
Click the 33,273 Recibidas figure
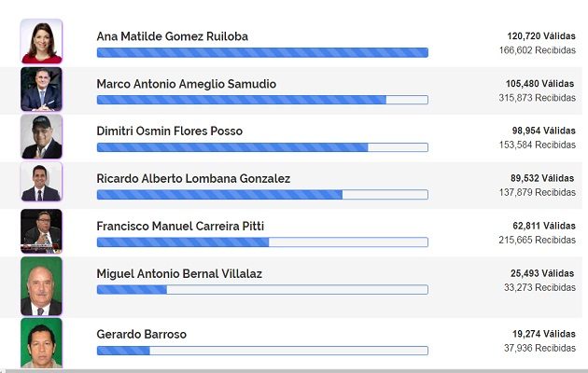point(540,288)
